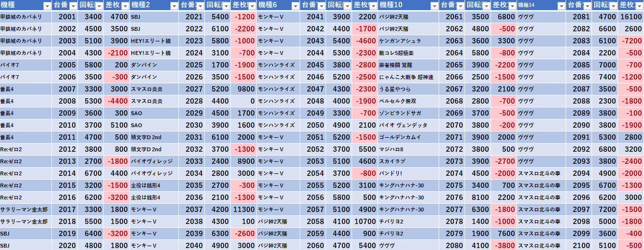Select the 8900 cell for バイオヴィレッジ
The width and height of the screenshot is (644, 250).
[x=243, y=161]
